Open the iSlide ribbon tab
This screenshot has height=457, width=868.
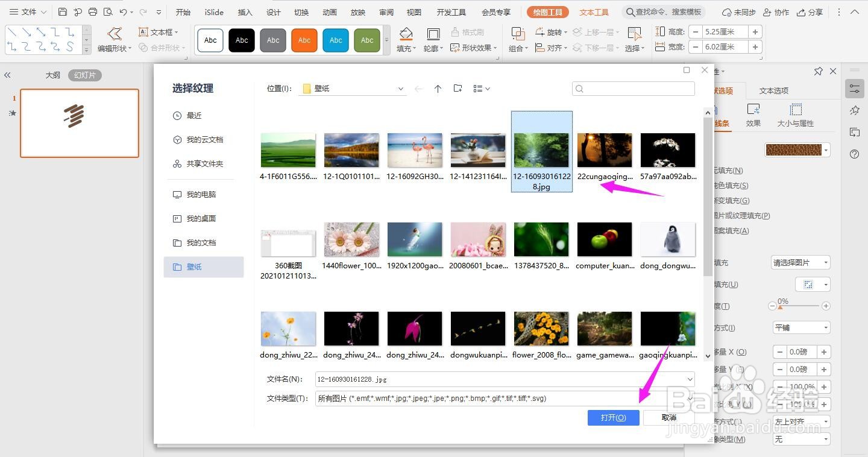pos(214,12)
